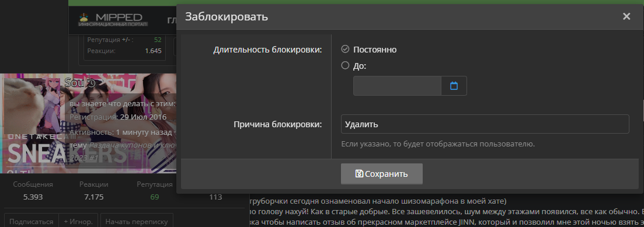
Task: Select the До: duration option
Action: (345, 65)
